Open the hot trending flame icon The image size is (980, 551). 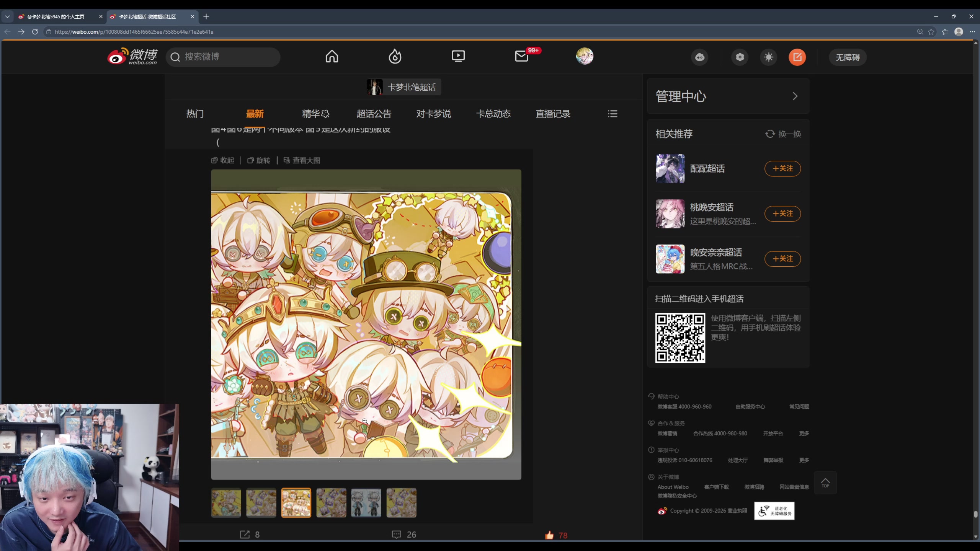tap(395, 57)
